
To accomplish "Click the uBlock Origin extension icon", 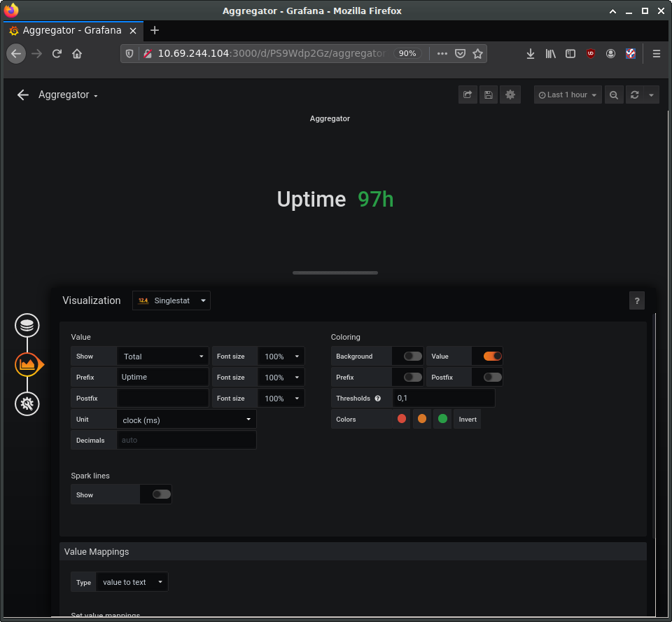I will pyautogui.click(x=591, y=54).
